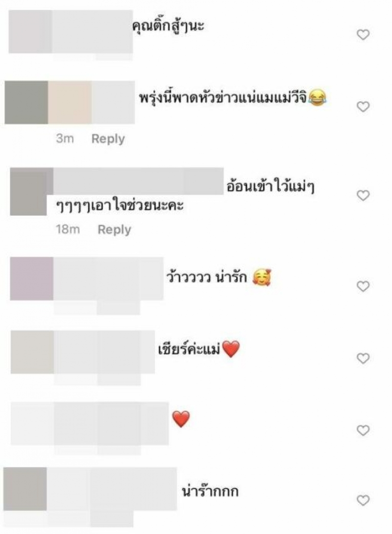Like the comment 'คุณติ๊กสู้ๆนะ' with heart
Viewport: 392px width, 534px height.
click(363, 34)
